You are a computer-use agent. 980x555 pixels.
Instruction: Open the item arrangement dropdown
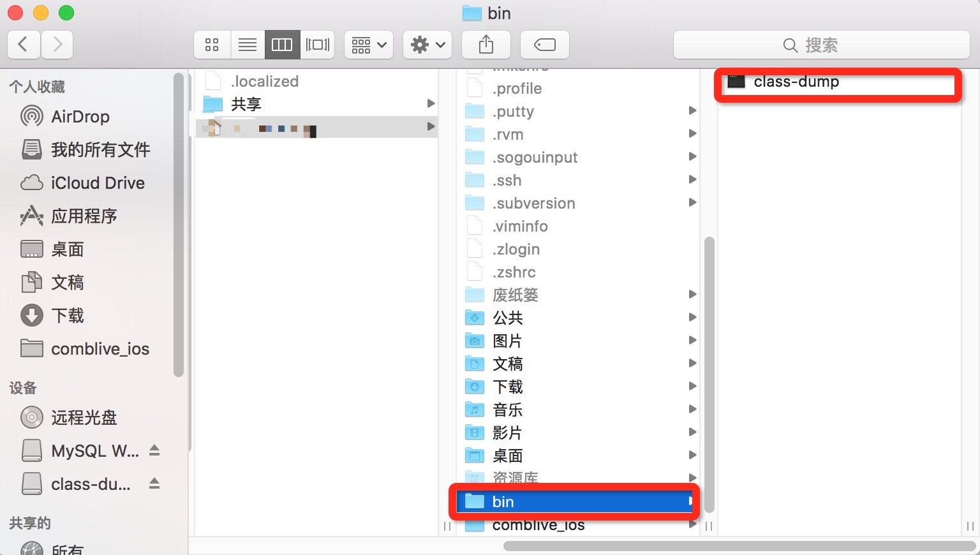[369, 45]
